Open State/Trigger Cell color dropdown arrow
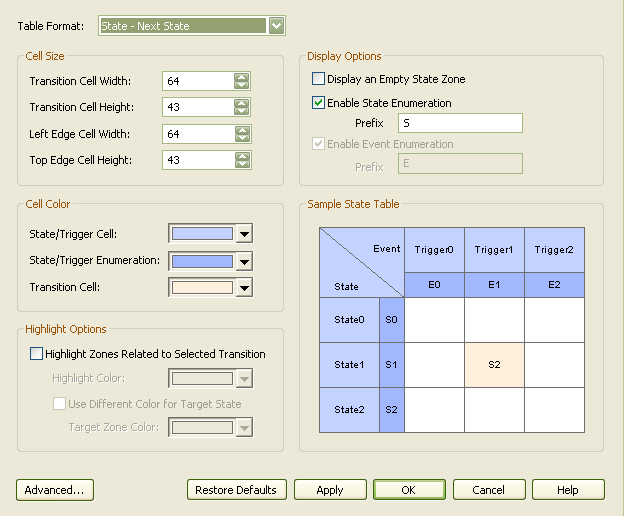The height and width of the screenshot is (516, 624). [243, 235]
